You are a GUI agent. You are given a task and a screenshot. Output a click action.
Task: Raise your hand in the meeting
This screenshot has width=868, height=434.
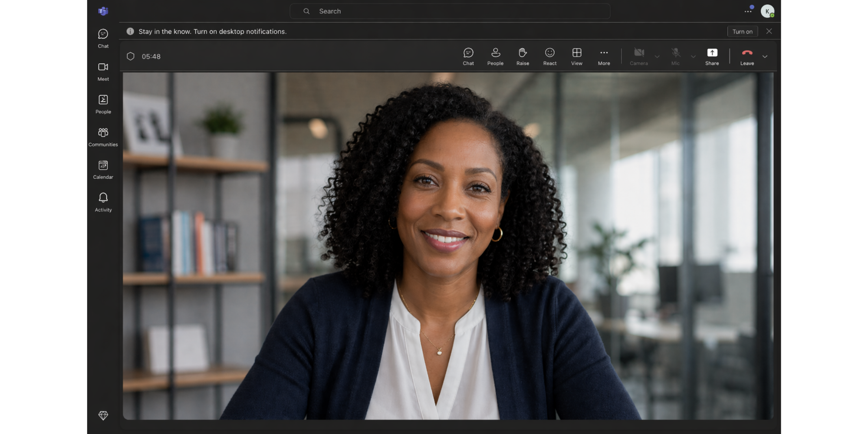point(523,57)
